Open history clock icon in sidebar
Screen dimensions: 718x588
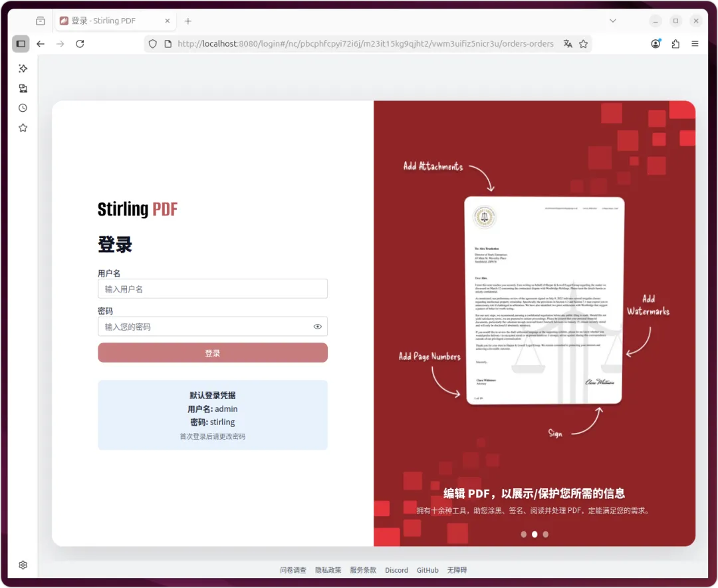click(x=23, y=108)
